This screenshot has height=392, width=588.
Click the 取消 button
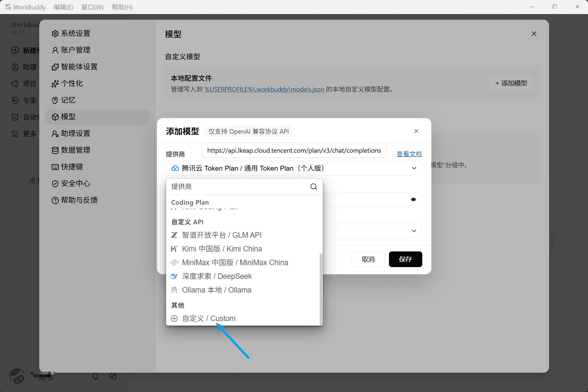point(368,259)
